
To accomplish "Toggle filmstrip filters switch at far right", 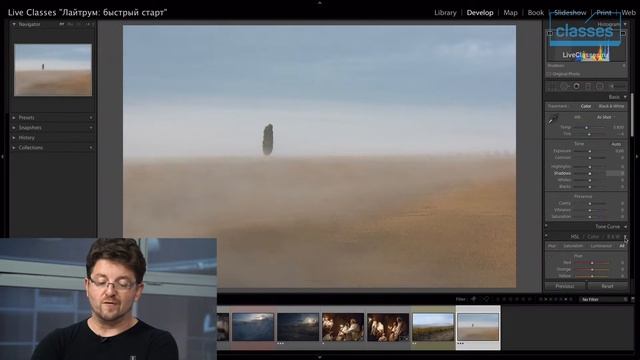I will (x=633, y=299).
